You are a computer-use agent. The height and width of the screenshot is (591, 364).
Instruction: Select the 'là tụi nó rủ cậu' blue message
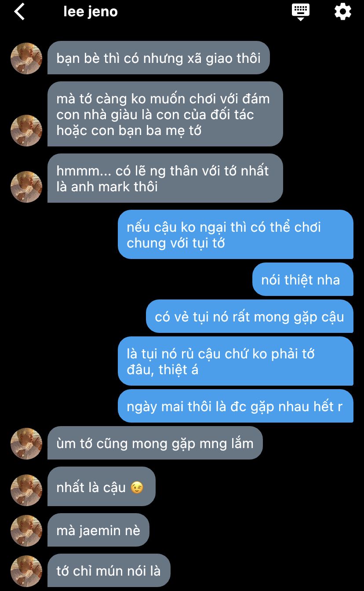[x=236, y=361]
